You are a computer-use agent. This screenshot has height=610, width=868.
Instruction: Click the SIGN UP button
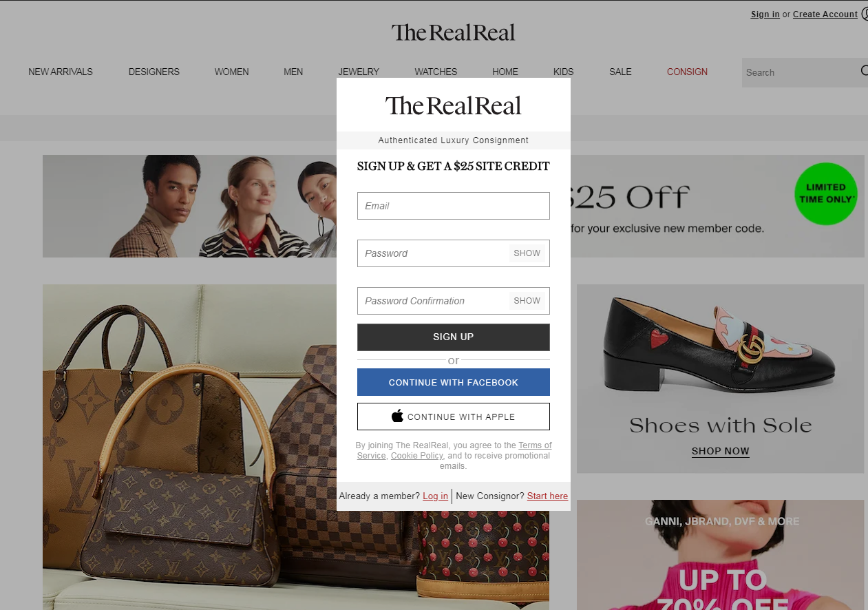point(454,337)
